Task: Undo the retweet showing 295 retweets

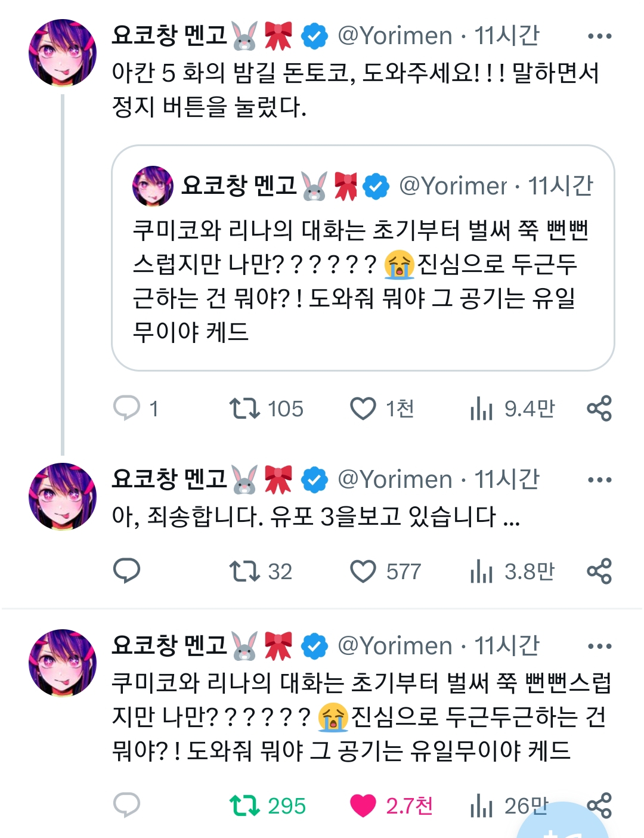Action: click(244, 806)
